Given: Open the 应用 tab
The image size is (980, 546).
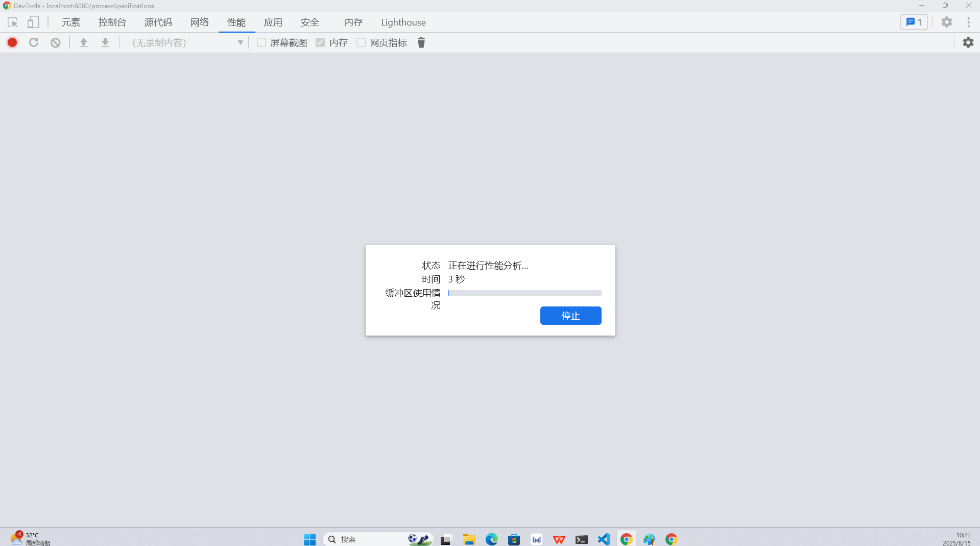Looking at the screenshot, I should [x=273, y=22].
